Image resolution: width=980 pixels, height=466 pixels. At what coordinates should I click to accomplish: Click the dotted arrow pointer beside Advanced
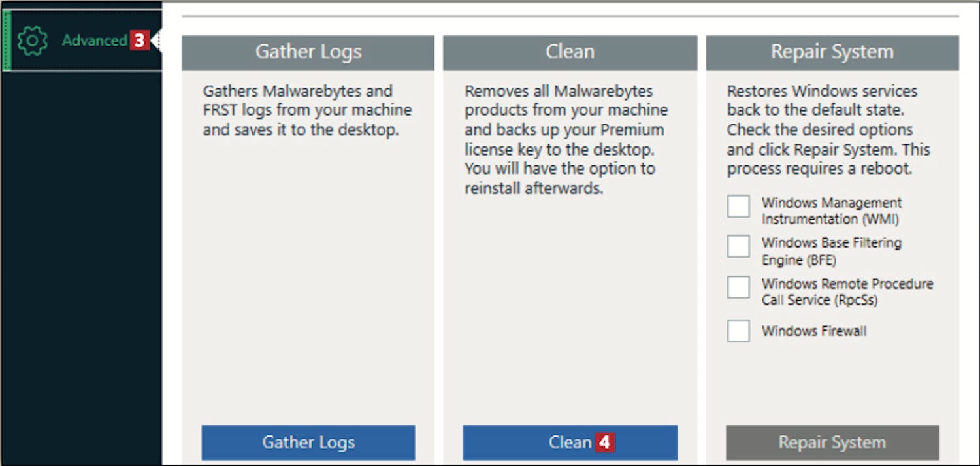pyautogui.click(x=156, y=41)
